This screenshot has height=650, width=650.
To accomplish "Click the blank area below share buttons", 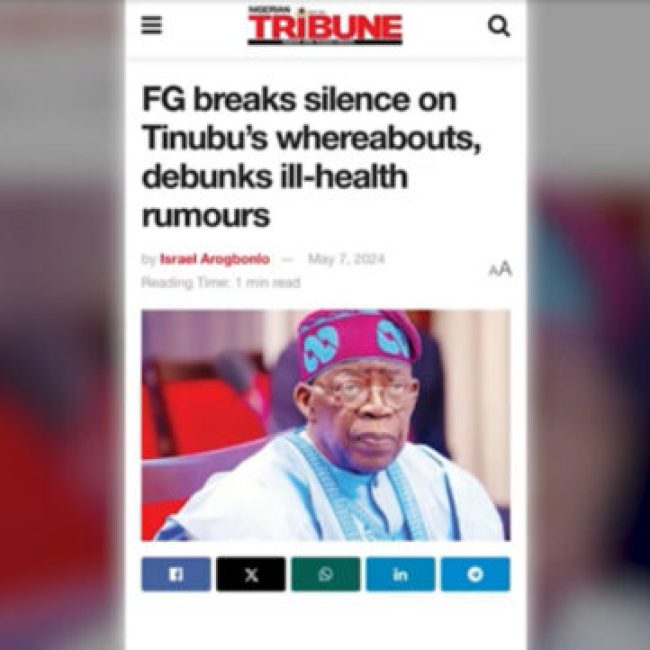I will click(x=326, y=622).
